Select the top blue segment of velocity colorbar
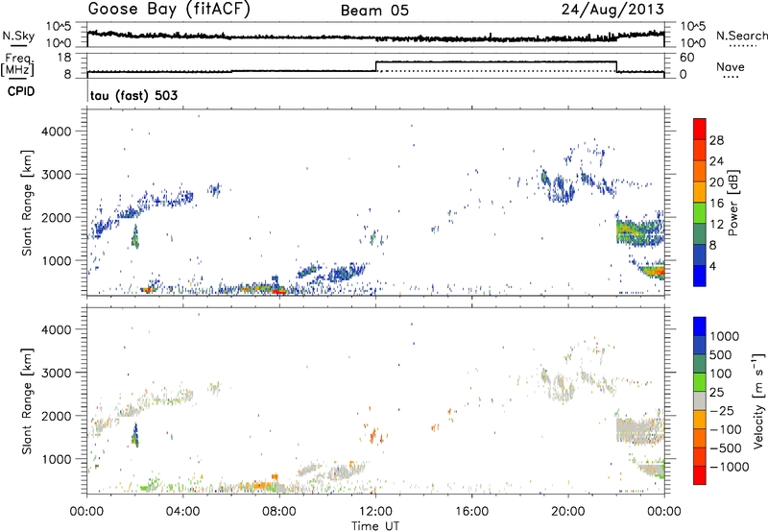The height and width of the screenshot is (532, 768). pos(700,326)
